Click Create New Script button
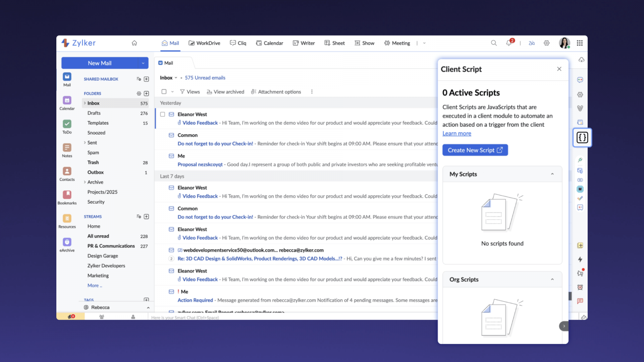The height and width of the screenshot is (362, 644). [x=475, y=150]
